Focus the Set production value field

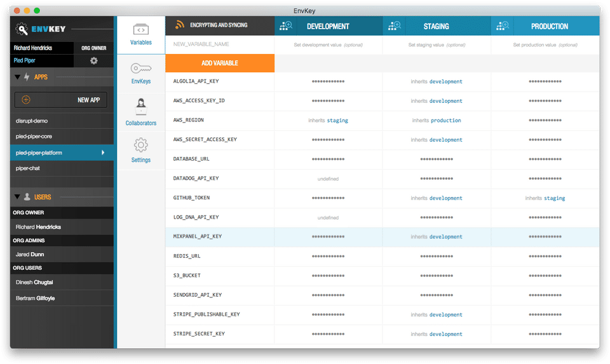(x=545, y=44)
